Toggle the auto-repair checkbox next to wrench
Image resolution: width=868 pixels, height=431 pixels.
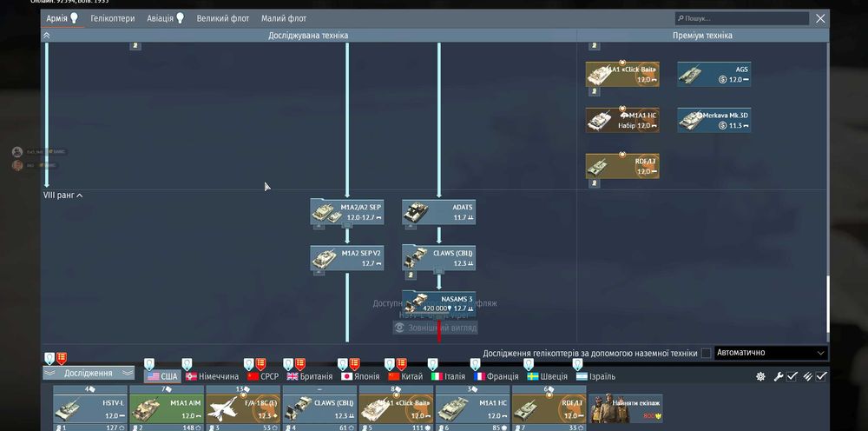[792, 377]
